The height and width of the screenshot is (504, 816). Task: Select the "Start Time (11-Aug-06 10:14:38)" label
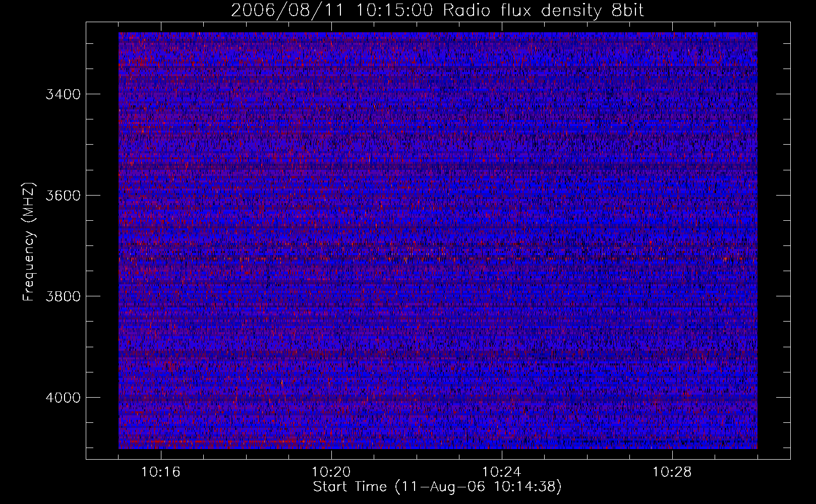437,487
